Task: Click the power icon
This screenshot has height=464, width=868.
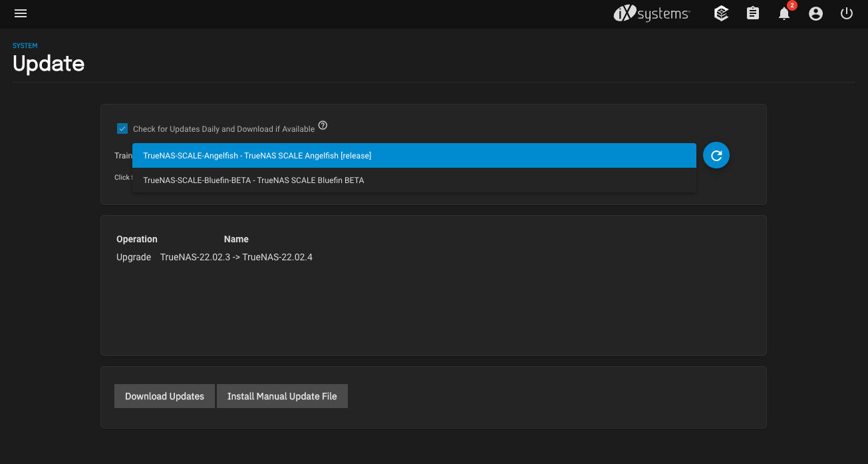Action: click(846, 13)
